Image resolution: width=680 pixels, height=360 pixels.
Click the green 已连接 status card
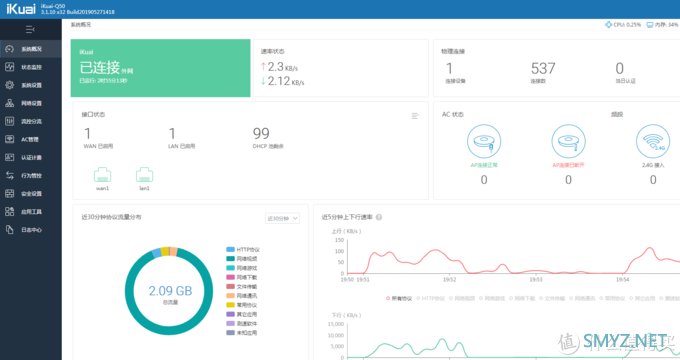pyautogui.click(x=160, y=68)
